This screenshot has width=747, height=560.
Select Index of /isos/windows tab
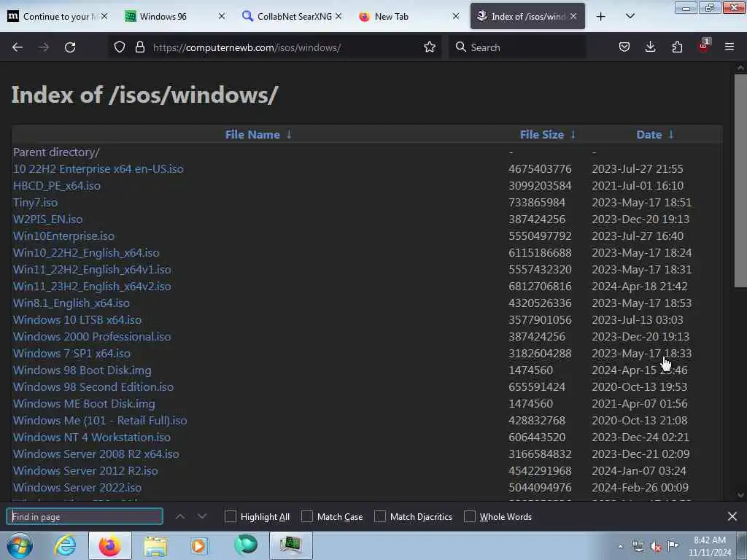click(x=527, y=17)
